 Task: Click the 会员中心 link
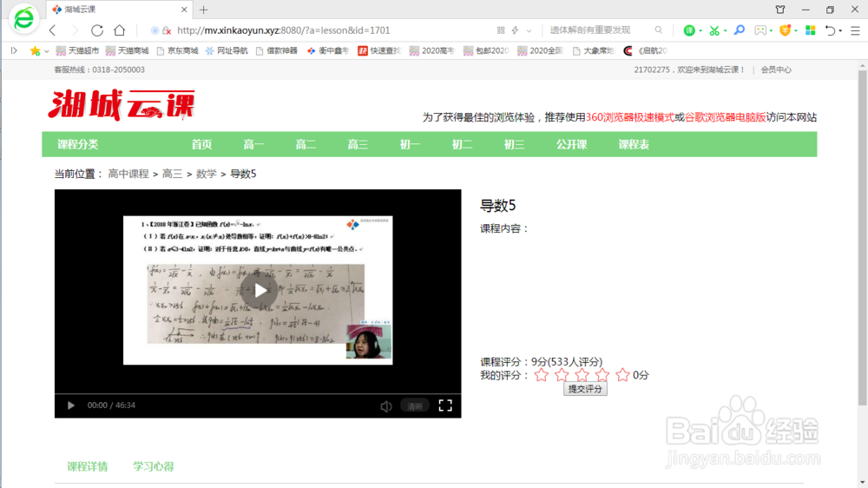click(775, 69)
